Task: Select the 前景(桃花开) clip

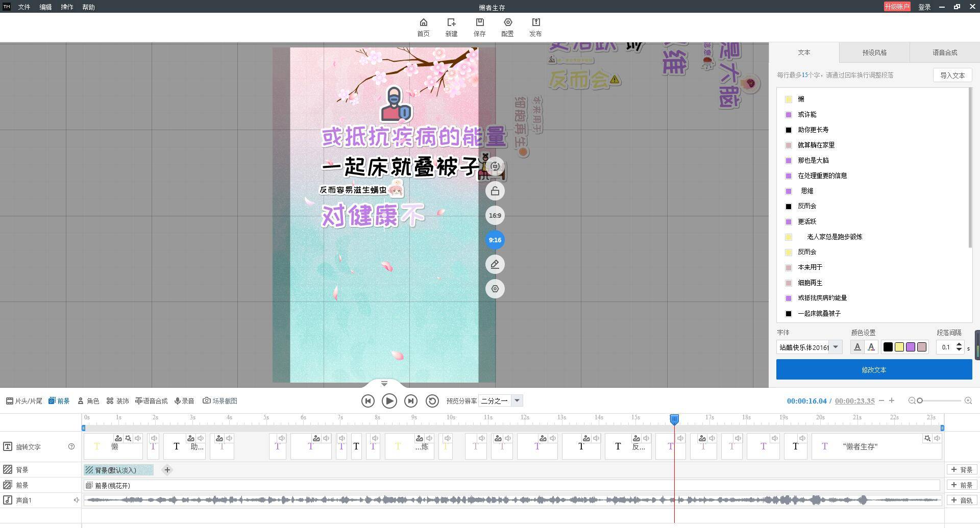Action: 511,485
